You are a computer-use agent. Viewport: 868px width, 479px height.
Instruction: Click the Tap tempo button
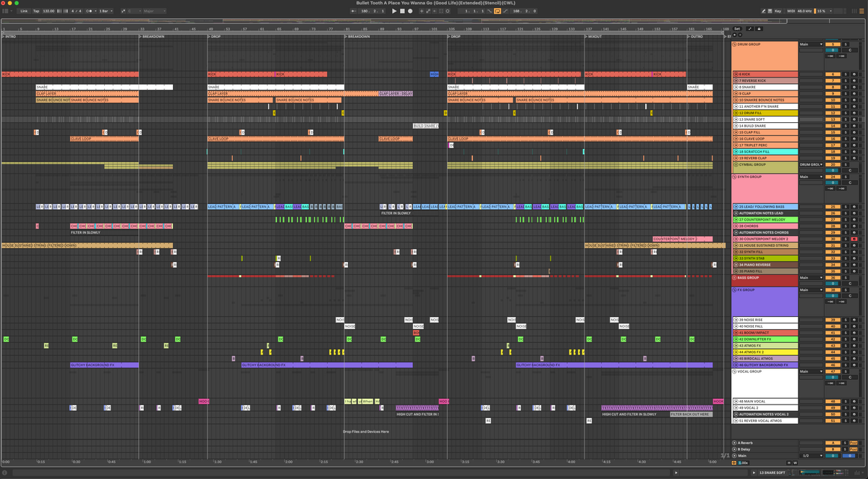click(x=36, y=11)
